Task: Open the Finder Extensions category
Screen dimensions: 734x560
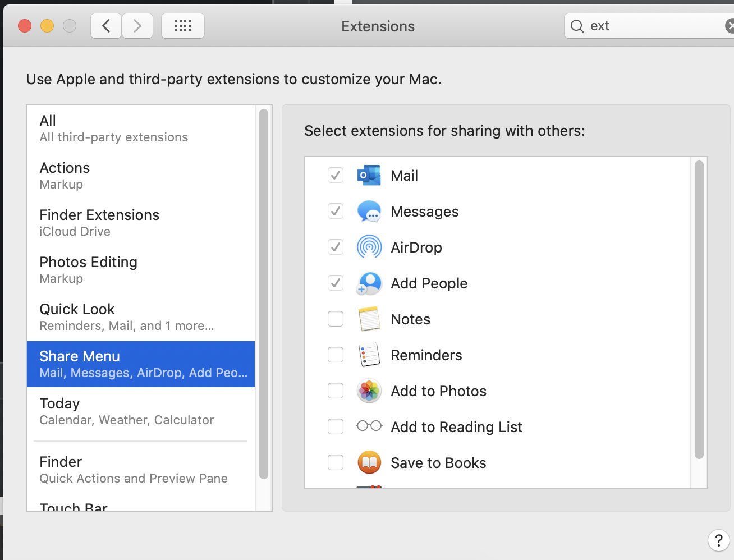Action: pyautogui.click(x=141, y=223)
